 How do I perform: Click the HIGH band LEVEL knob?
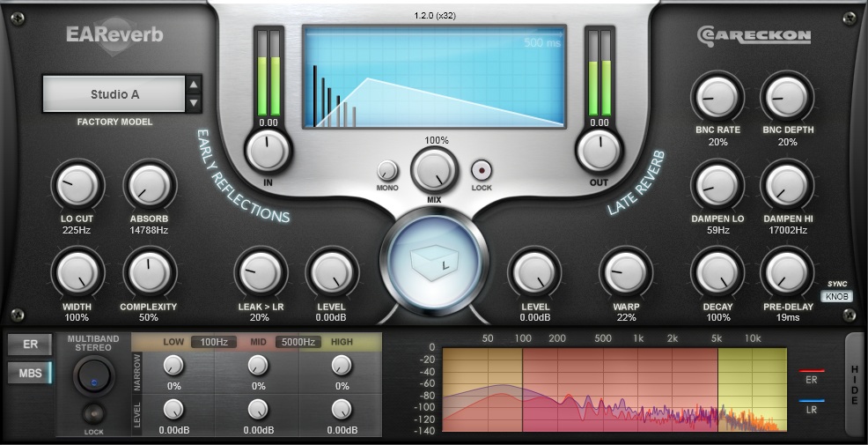342,410
